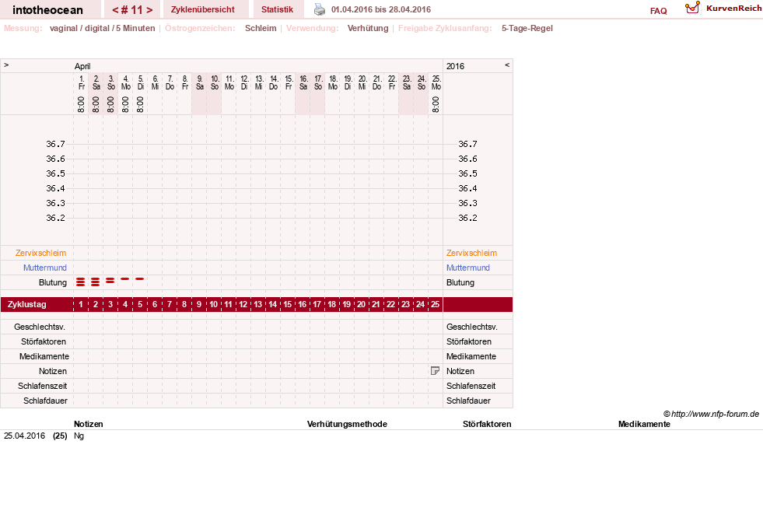Select cycle day 25 in Zyklustag row
Screen dimensions: 763x532
435,304
